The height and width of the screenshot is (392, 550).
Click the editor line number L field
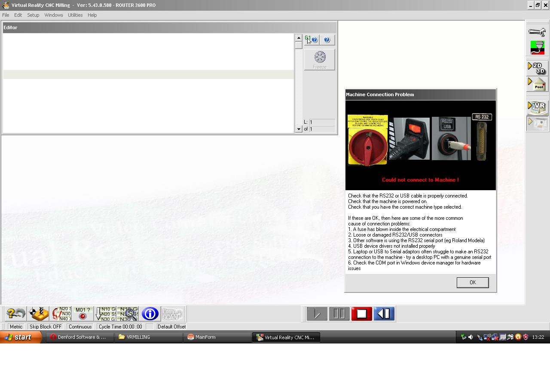coord(322,122)
